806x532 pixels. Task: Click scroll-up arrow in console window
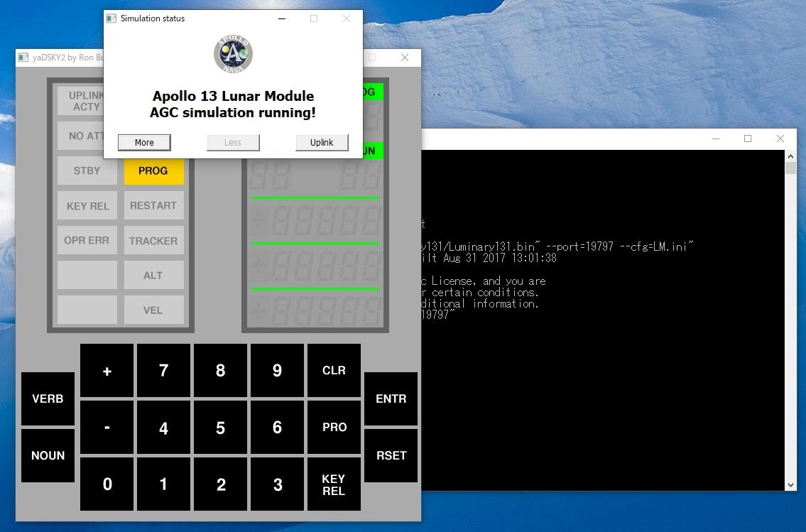pyautogui.click(x=790, y=156)
